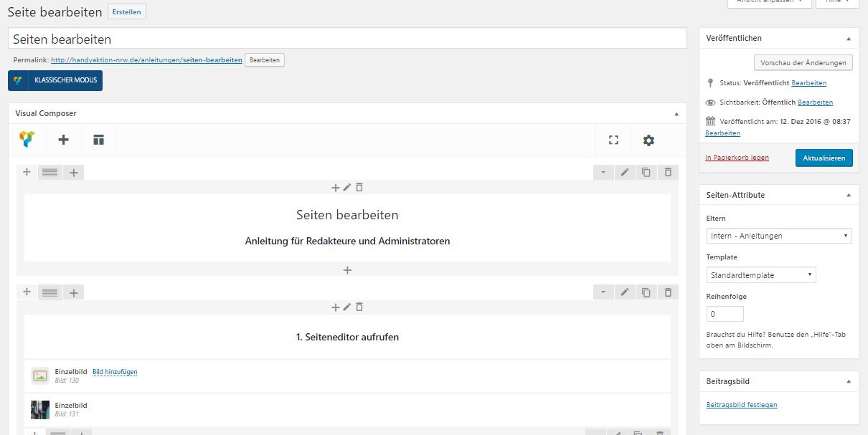Grab the move handle of the 'Seiteneditor aufrufen' row
Viewport: 868px width, 435px height.
(x=27, y=292)
